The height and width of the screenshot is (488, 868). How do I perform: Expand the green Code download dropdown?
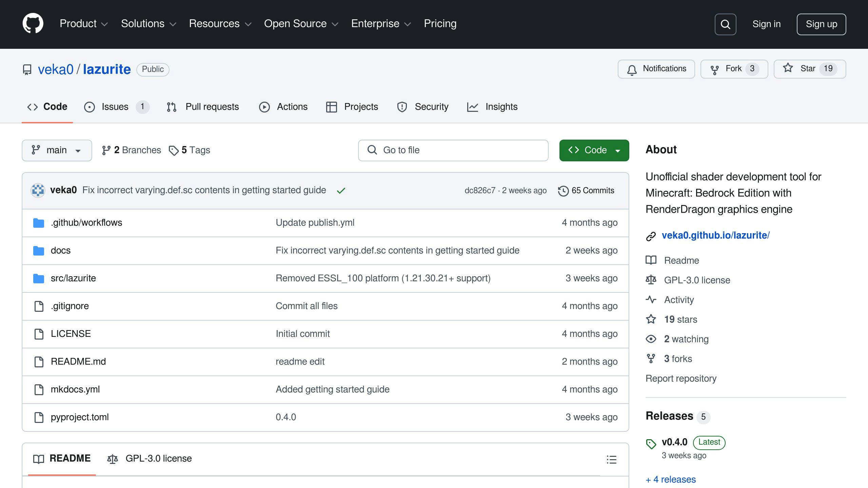pos(594,150)
